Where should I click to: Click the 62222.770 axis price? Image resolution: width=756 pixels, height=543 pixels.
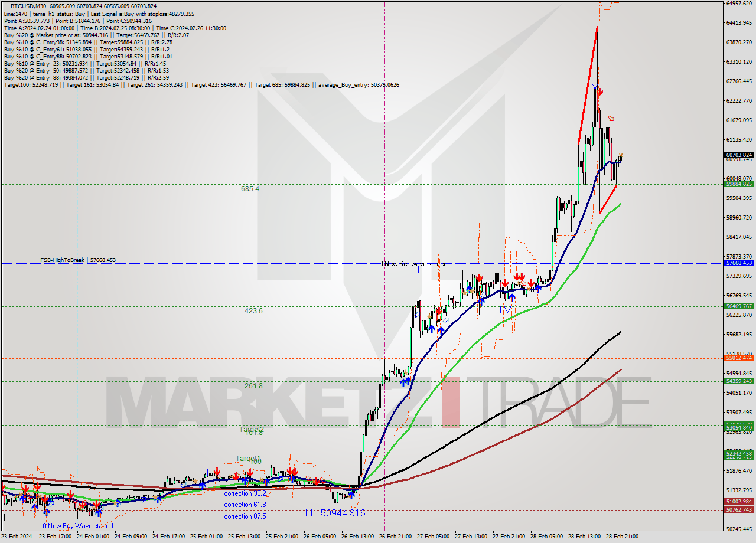tap(738, 101)
